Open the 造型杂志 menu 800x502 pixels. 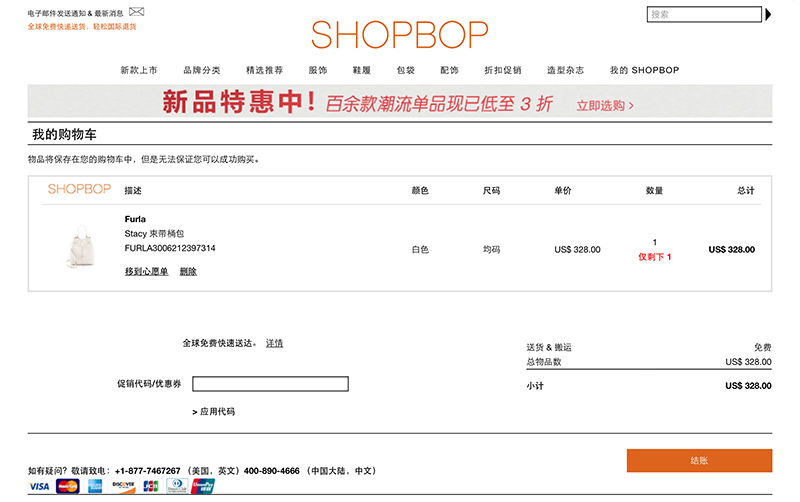click(565, 70)
